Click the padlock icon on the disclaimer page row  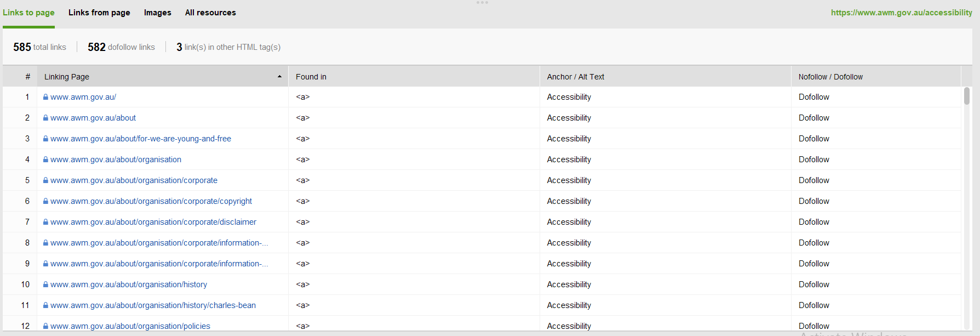(45, 222)
